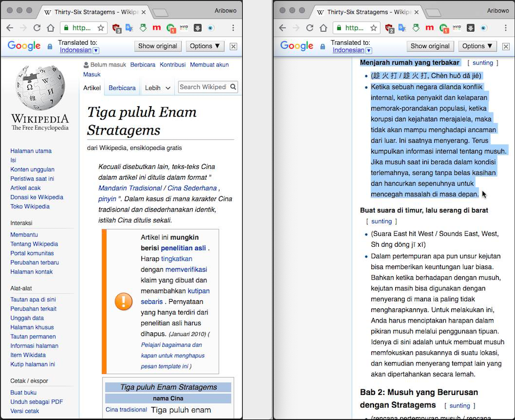Screen dimensions: 515x420
Task: Click the Wikipedia search magnifier icon
Action: click(233, 87)
